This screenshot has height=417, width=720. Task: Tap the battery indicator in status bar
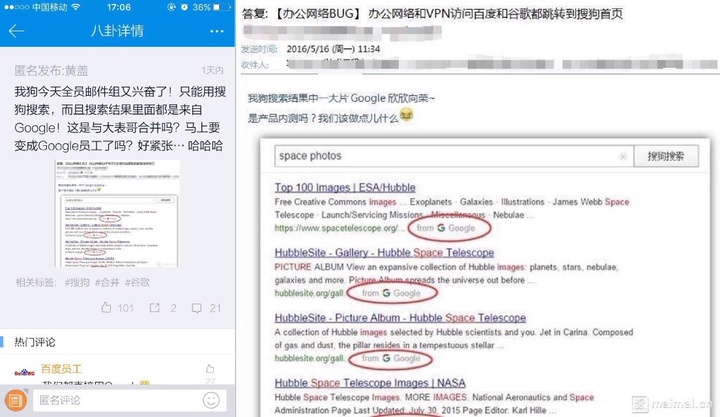(223, 7)
